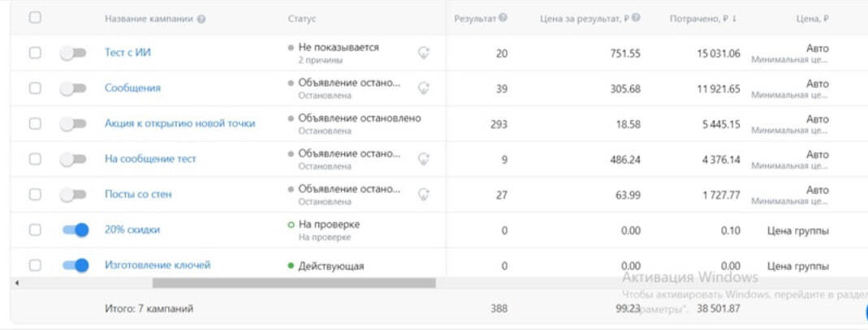Enable the Тест с ИИ campaign switch
The image size is (868, 330).
pyautogui.click(x=74, y=54)
